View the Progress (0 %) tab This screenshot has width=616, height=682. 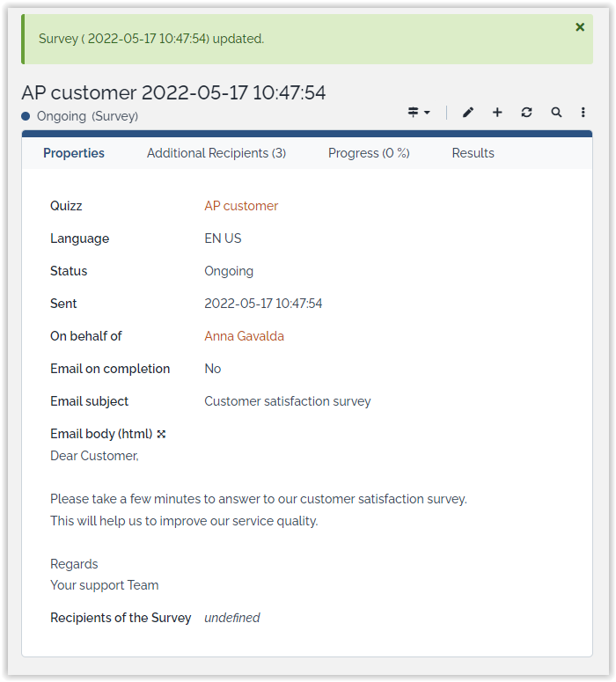(369, 153)
